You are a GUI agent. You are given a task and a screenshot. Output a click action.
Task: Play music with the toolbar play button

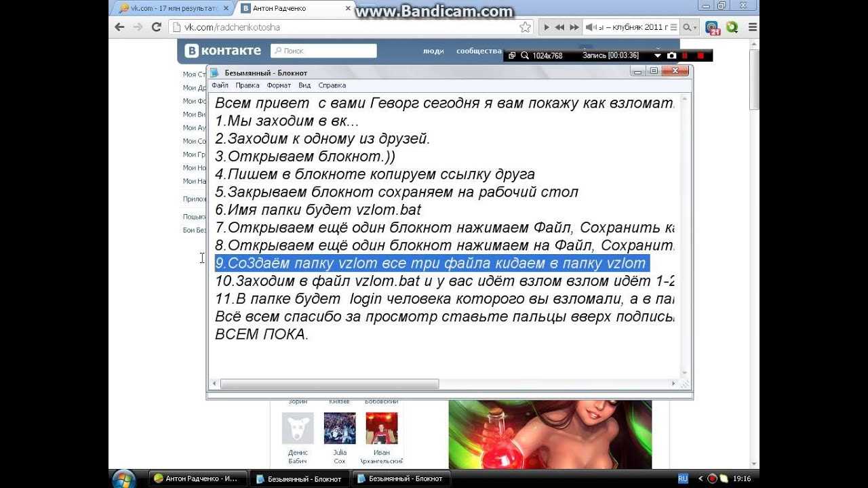coord(546,27)
